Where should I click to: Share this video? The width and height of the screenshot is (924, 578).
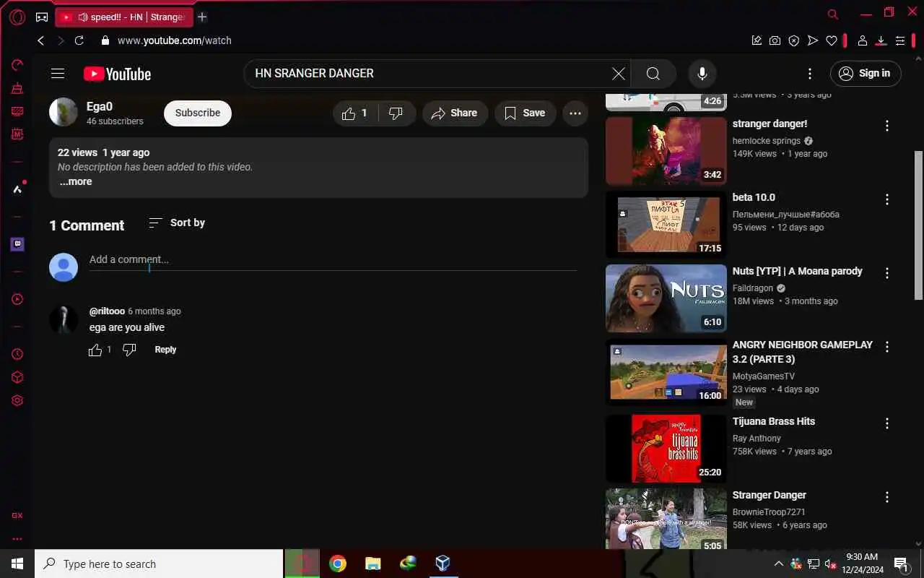(455, 113)
